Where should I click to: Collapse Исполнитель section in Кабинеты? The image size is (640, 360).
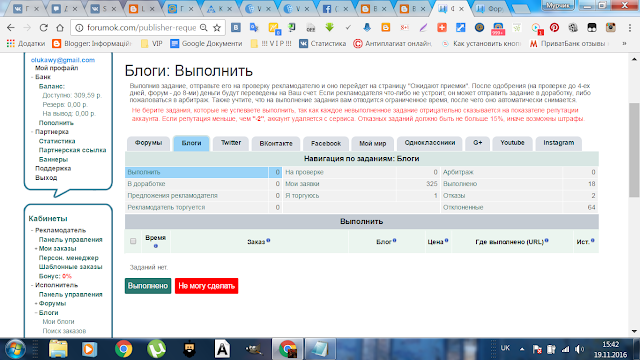(x=32, y=285)
